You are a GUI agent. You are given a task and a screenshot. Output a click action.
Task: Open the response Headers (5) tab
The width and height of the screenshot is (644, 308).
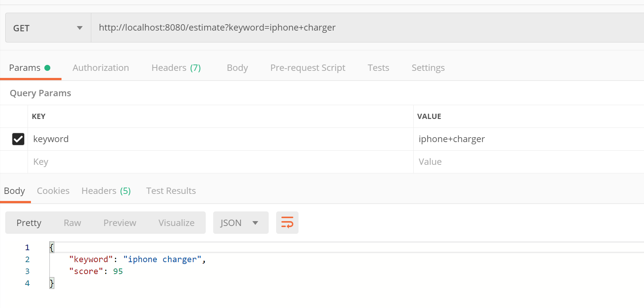tap(106, 191)
